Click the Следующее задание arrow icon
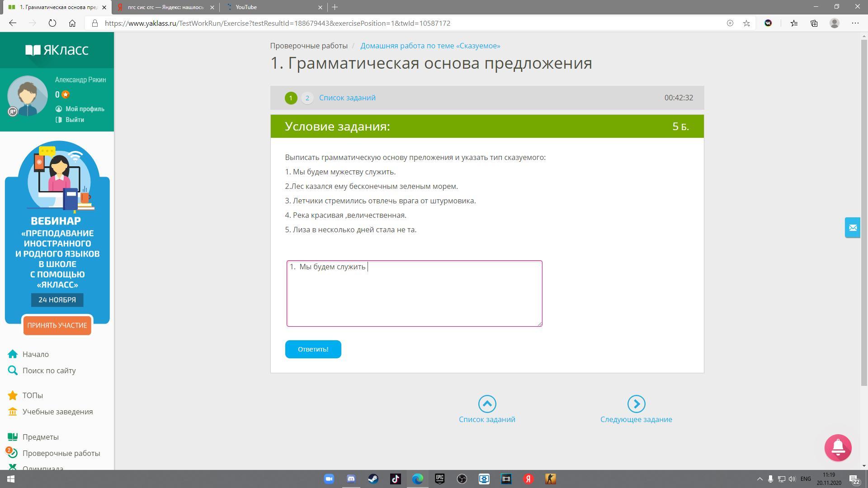This screenshot has height=488, width=868. click(636, 404)
